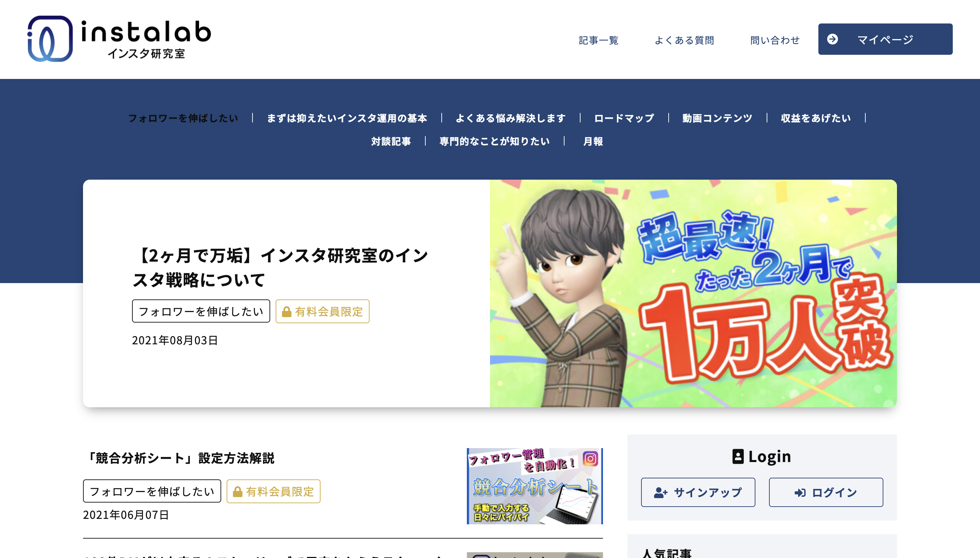Image resolution: width=980 pixels, height=558 pixels.
Task: Open よくある質問 in the header
Action: (684, 40)
